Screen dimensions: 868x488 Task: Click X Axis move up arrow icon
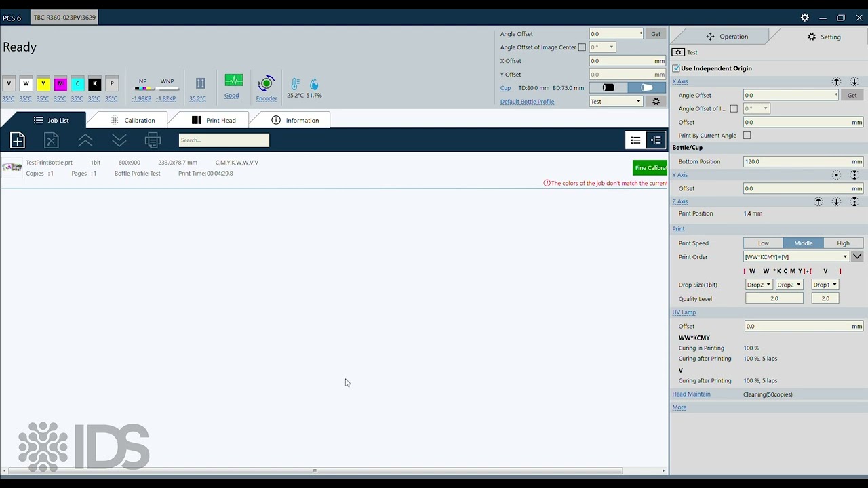(837, 81)
